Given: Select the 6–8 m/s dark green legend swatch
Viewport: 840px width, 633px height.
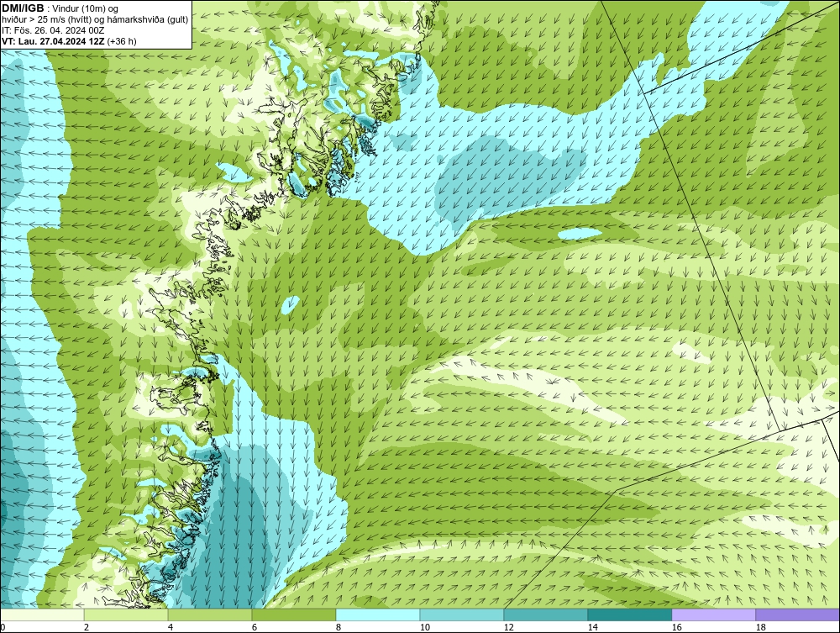Looking at the screenshot, I should coord(293,615).
